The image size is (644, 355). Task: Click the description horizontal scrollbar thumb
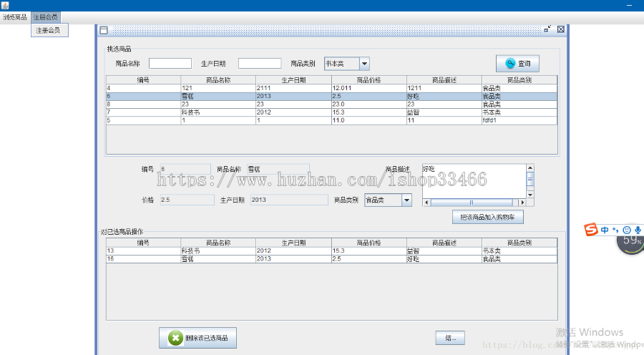click(x=472, y=203)
